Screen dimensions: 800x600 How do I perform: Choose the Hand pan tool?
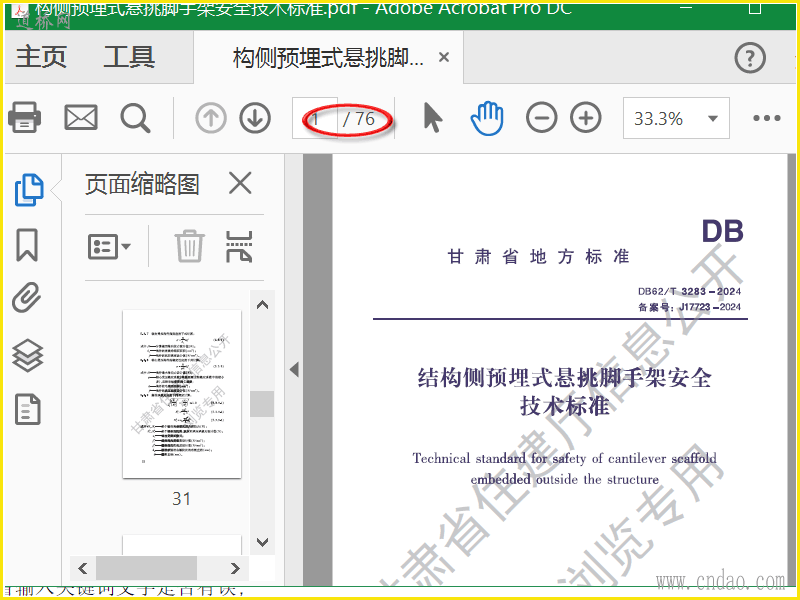point(487,118)
